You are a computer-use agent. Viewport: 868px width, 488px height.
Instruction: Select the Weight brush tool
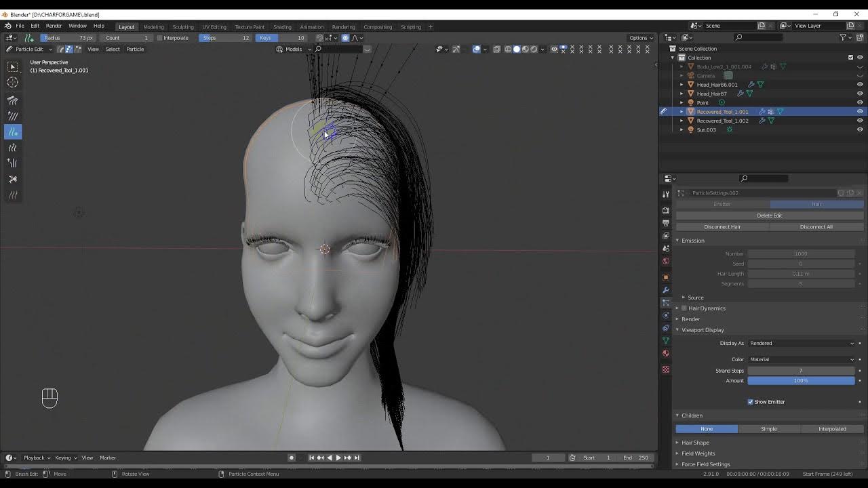pos(13,195)
